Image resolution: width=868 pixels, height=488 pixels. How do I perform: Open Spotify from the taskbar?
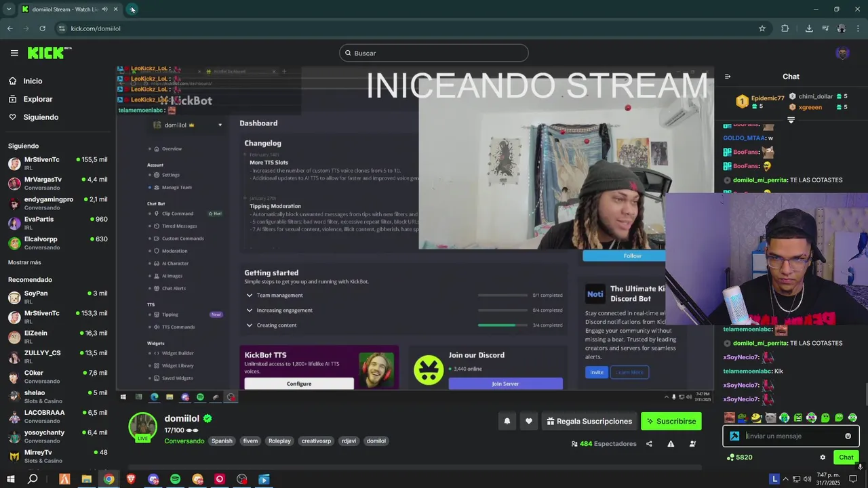pyautogui.click(x=175, y=479)
